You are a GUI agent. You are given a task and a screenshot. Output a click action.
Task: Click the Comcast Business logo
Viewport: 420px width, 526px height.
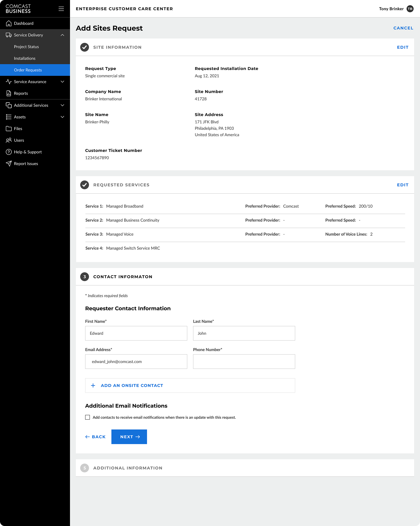[x=18, y=9]
